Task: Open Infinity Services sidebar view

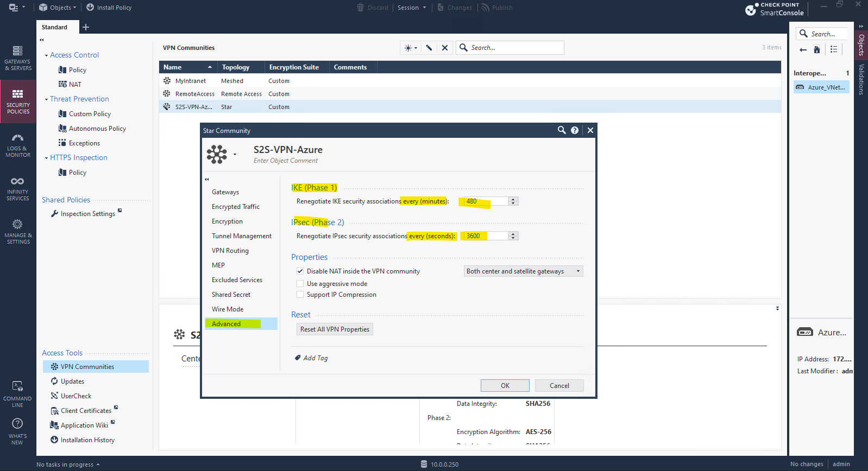Action: pyautogui.click(x=18, y=188)
